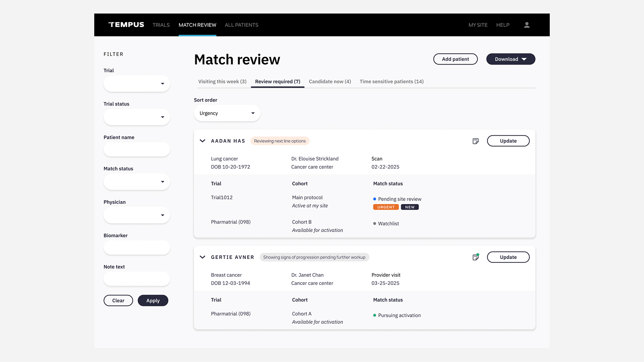Open notes icon for Gertie Avner

click(475, 257)
